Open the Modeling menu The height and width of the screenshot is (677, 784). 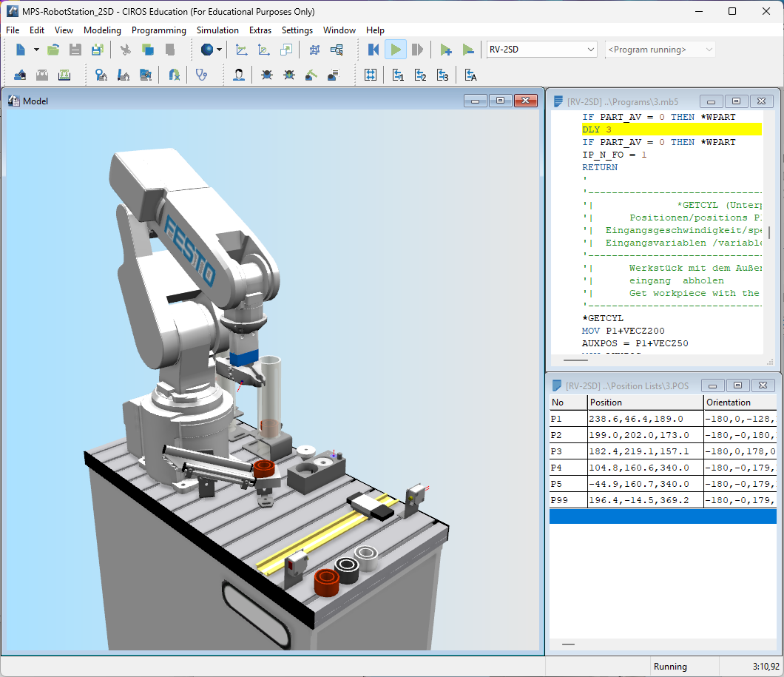click(103, 30)
